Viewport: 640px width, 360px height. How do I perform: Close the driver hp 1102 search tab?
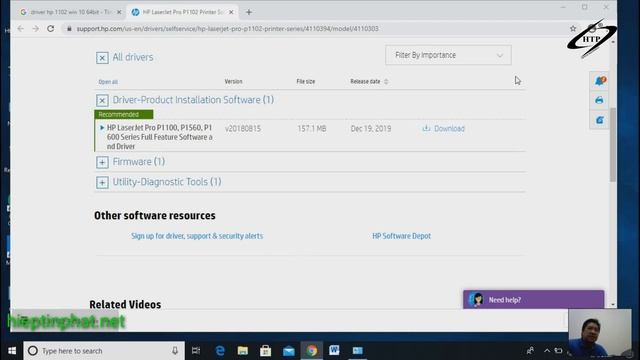click(x=119, y=12)
